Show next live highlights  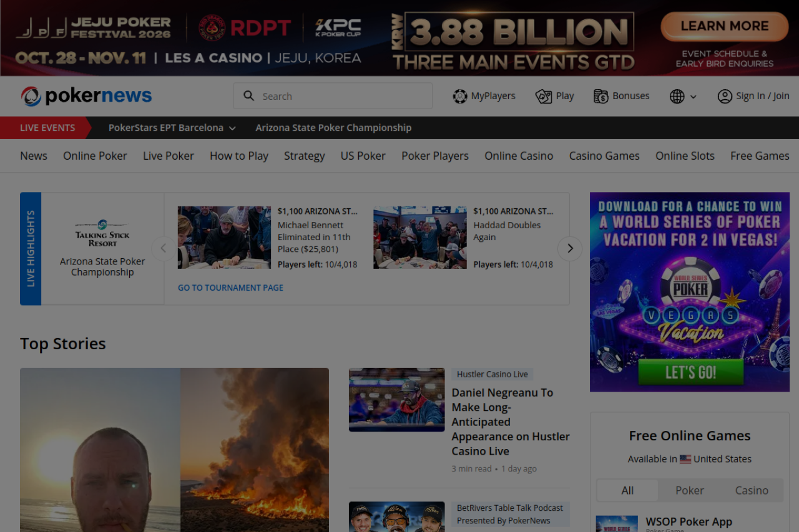pyautogui.click(x=570, y=248)
